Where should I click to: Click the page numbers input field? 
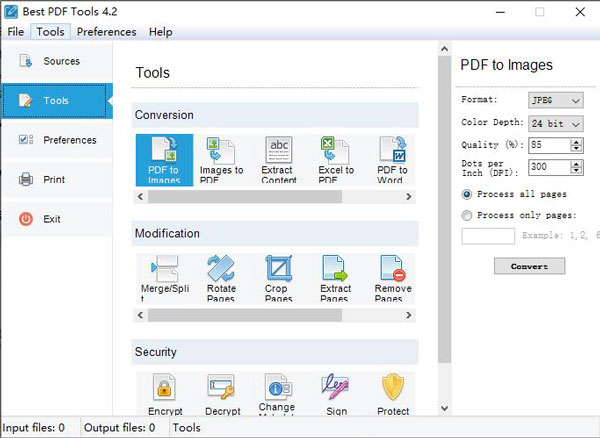(x=488, y=236)
